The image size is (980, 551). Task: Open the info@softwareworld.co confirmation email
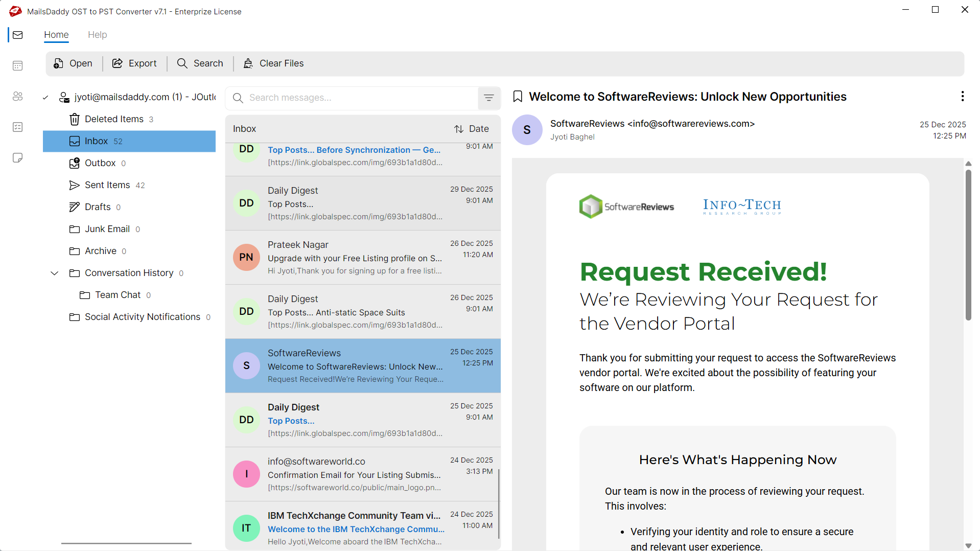(363, 474)
